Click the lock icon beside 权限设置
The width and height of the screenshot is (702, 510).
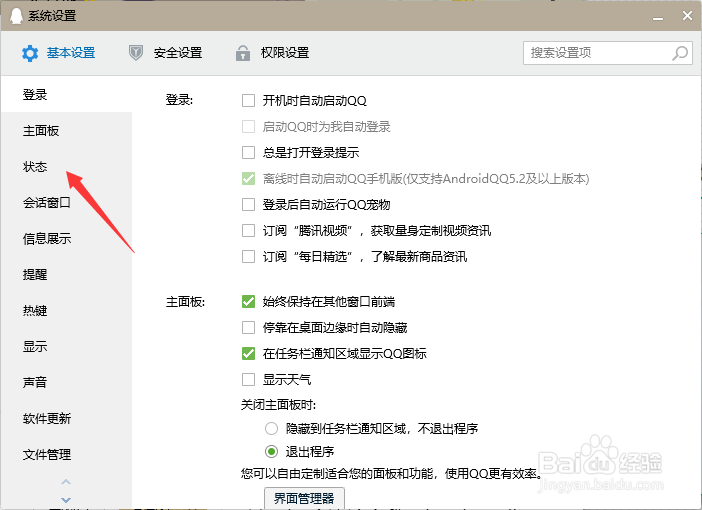coord(243,53)
